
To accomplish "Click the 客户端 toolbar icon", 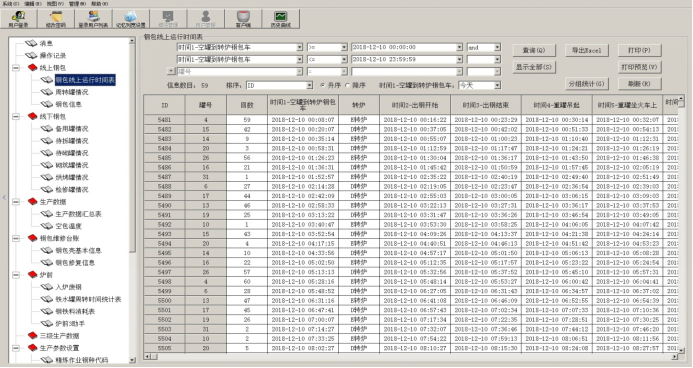I will coord(243,19).
